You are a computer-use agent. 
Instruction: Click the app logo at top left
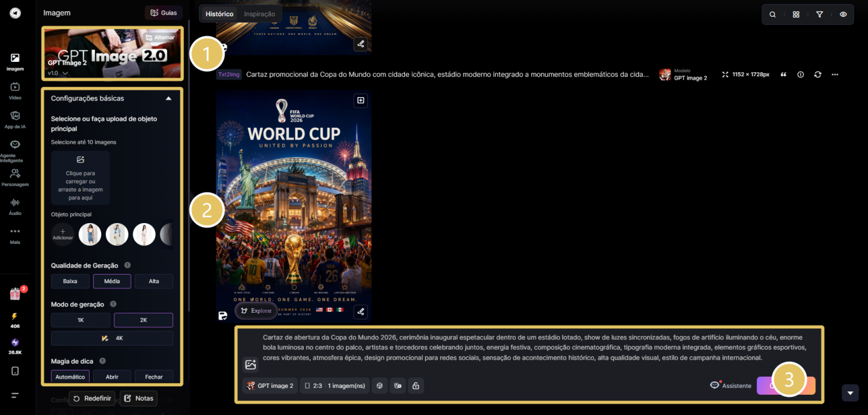15,13
